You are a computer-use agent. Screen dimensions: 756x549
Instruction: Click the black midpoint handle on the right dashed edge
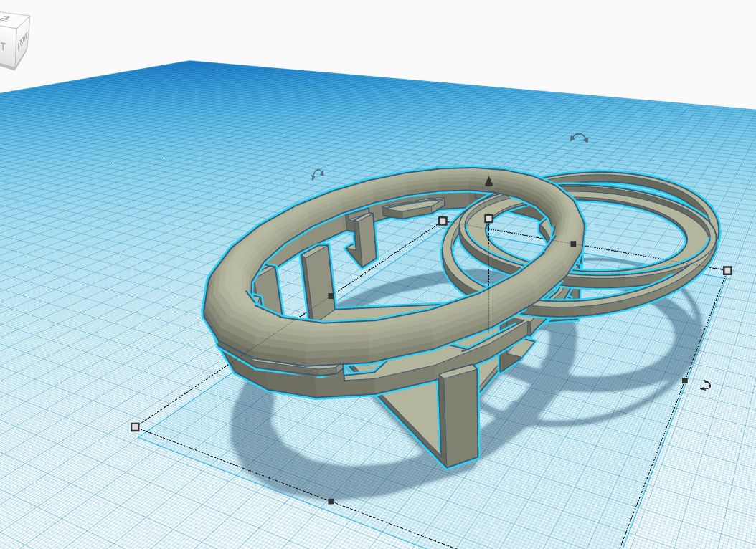(x=685, y=381)
